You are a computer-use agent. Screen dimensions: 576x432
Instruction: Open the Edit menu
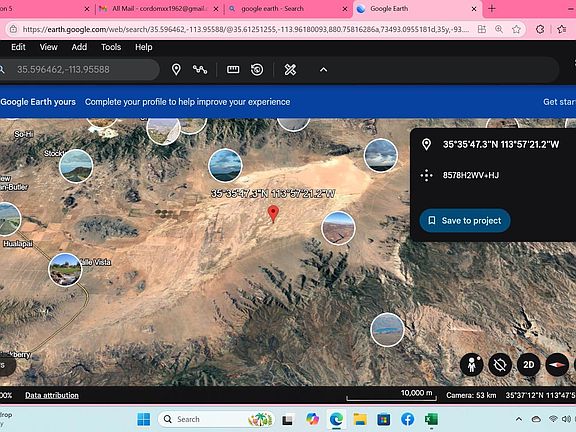pyautogui.click(x=18, y=47)
